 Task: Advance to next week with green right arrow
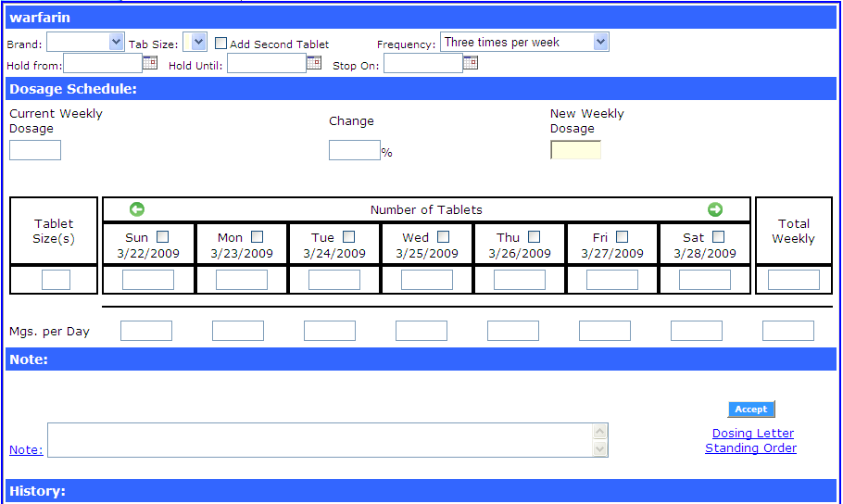[714, 209]
